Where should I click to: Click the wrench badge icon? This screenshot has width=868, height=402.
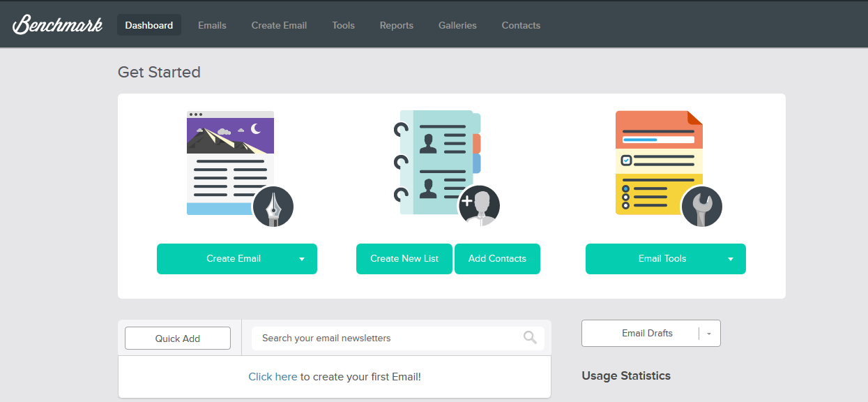(x=701, y=207)
